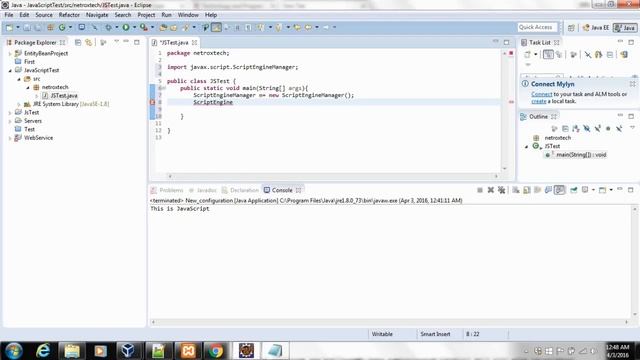Click the Save toolbar icon
Image resolution: width=640 pixels, height=360 pixels.
click(x=27, y=27)
